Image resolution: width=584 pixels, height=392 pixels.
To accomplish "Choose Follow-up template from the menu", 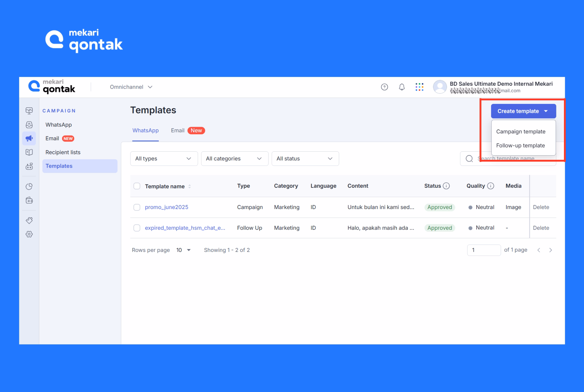I will click(520, 146).
